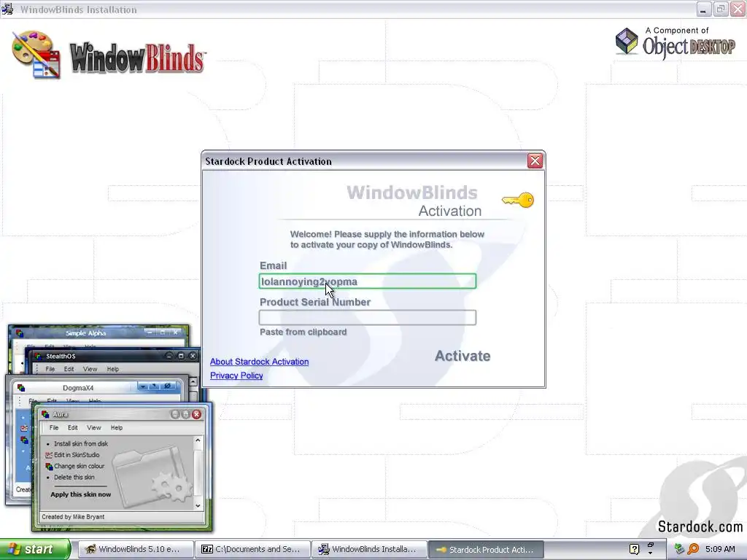Open the About Stardock Activation link
This screenshot has width=747, height=560.
[259, 362]
